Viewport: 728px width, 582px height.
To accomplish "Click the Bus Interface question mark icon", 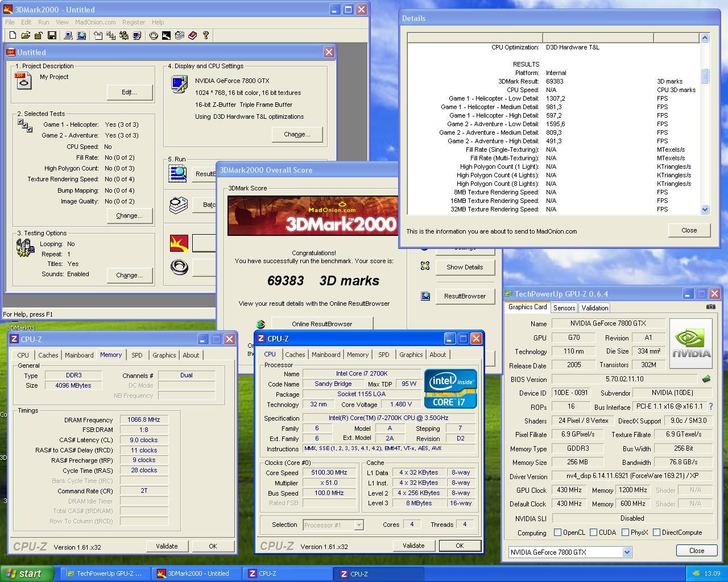I will coord(710,406).
